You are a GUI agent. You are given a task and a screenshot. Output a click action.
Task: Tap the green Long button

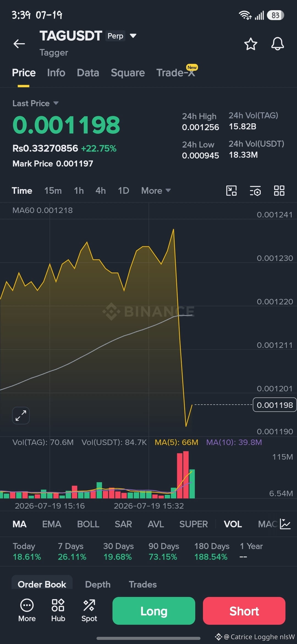click(154, 611)
